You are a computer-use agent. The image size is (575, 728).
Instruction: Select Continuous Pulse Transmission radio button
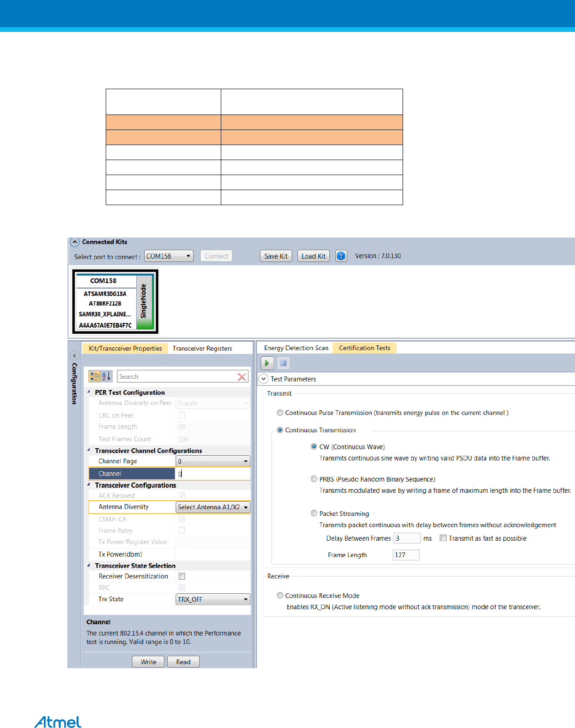click(x=280, y=413)
